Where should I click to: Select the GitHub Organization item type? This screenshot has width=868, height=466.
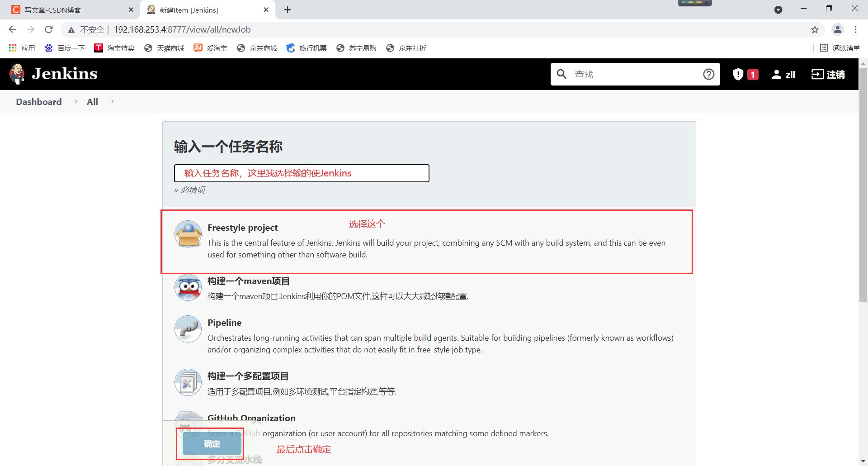(251, 418)
